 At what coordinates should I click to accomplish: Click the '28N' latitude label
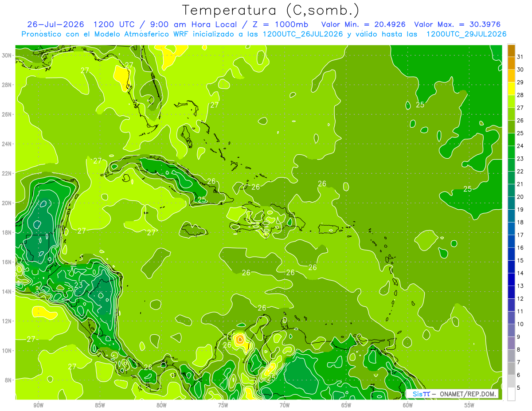click(x=7, y=85)
